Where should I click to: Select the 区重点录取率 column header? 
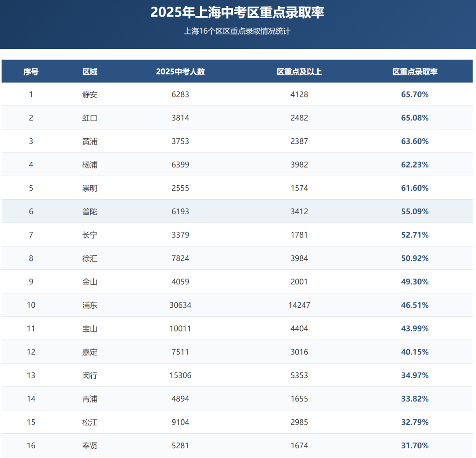415,71
